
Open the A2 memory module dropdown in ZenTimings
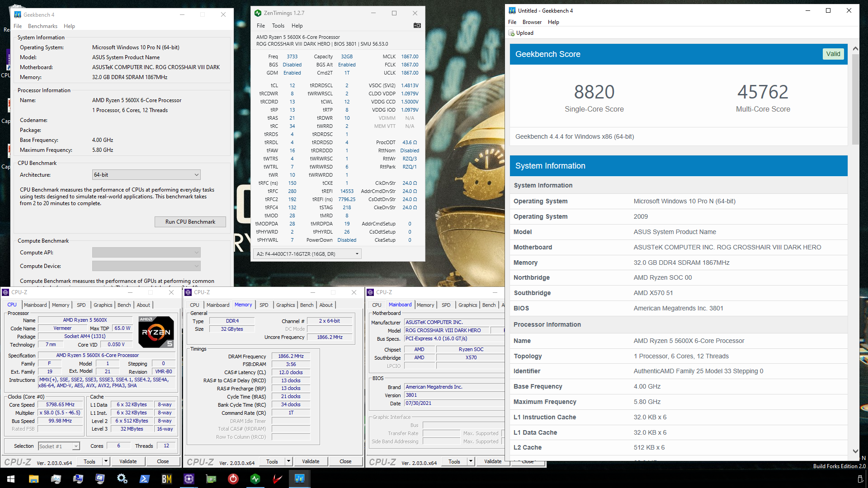(307, 254)
